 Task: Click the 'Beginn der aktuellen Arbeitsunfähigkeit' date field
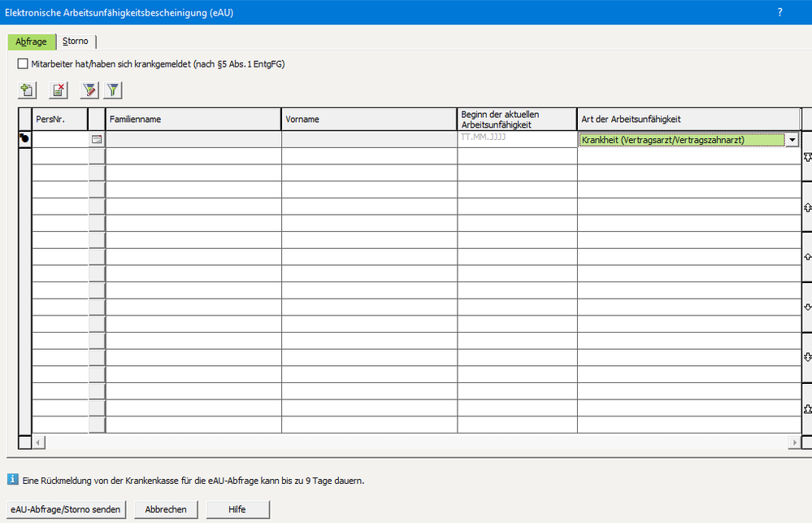517,139
